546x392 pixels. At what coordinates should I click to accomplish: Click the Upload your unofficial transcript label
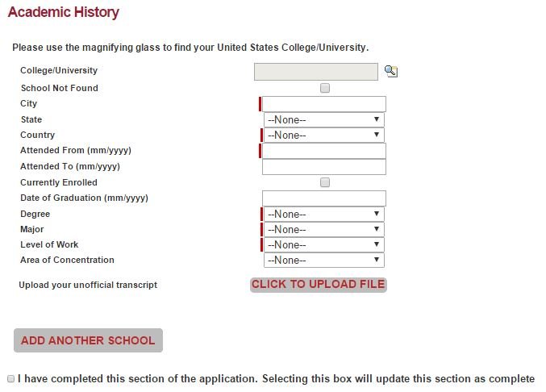(x=88, y=285)
